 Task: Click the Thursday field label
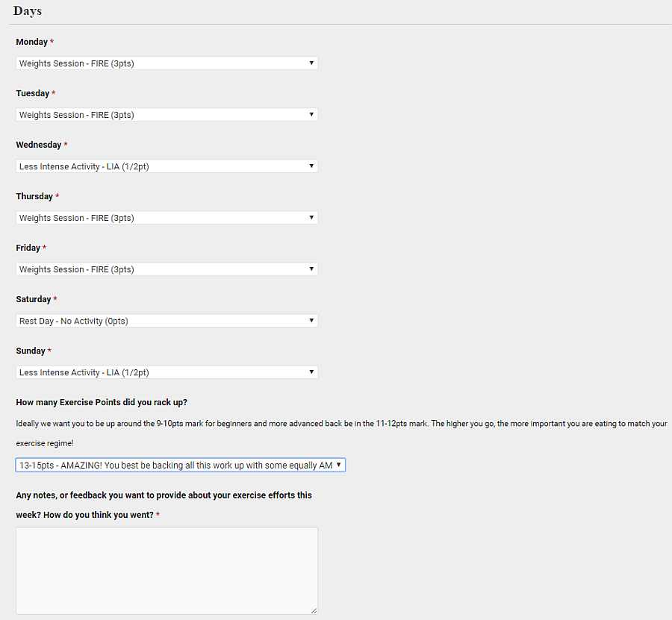pos(34,197)
